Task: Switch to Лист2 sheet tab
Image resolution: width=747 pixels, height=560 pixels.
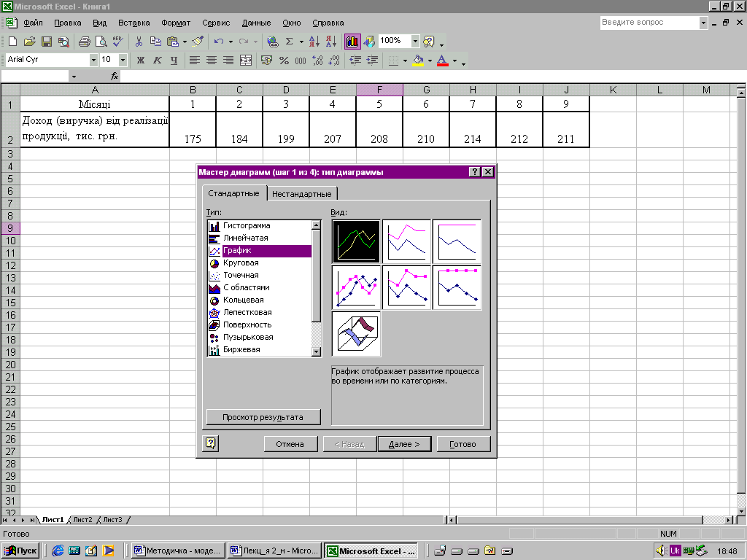Action: point(83,519)
